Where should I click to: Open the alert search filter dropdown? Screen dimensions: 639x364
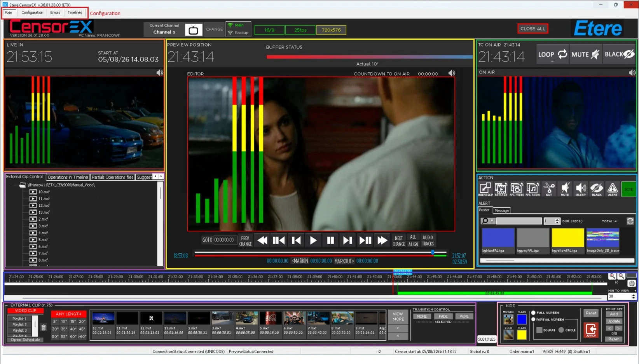(492, 221)
